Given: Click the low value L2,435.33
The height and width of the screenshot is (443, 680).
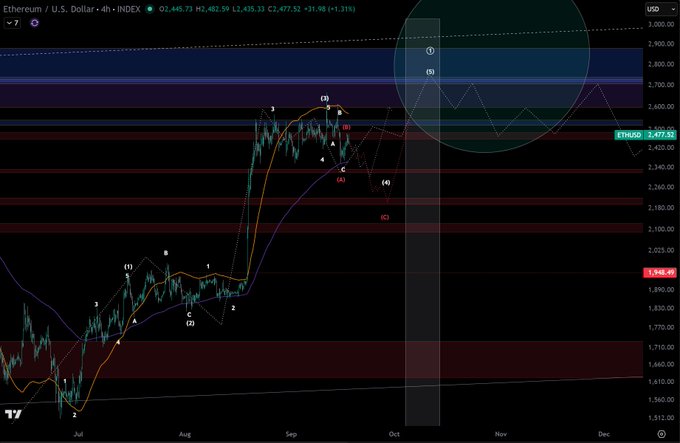Looking at the screenshot, I should click(248, 9).
